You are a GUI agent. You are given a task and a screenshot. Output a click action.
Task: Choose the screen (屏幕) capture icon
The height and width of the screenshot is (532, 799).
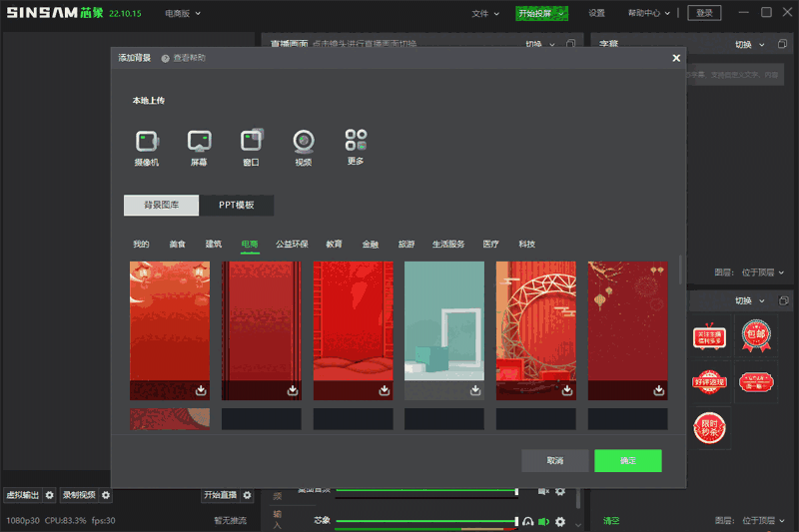(199, 142)
